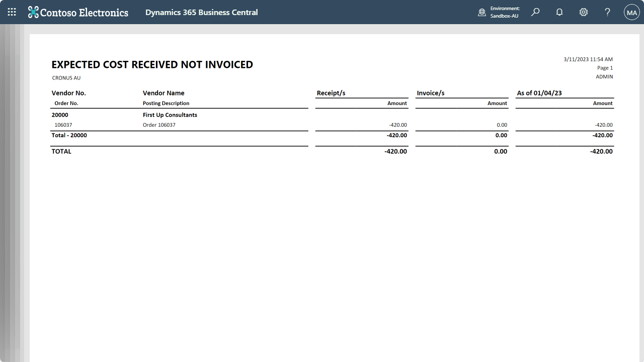Click Dynamics 365 Business Central title

coord(201,12)
